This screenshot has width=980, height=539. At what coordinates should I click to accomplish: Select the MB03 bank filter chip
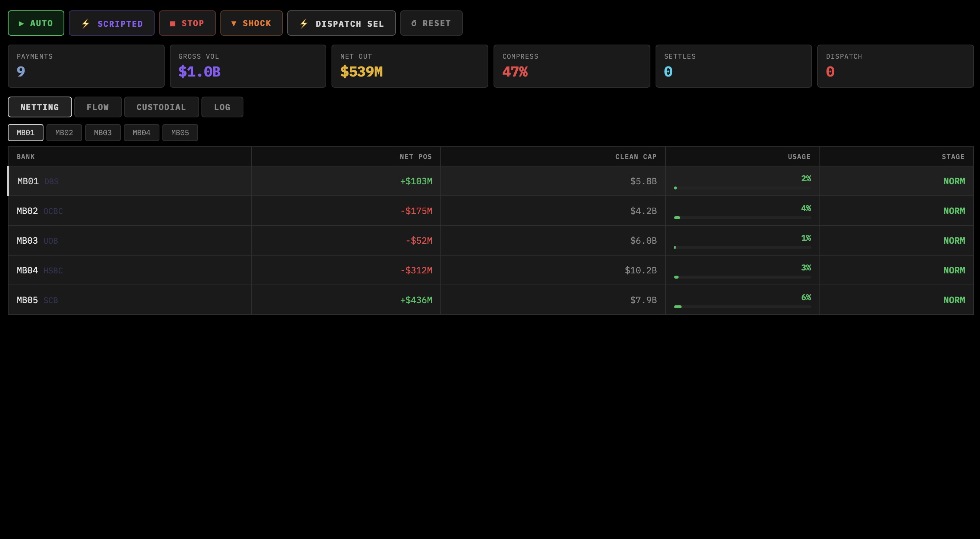coord(103,133)
